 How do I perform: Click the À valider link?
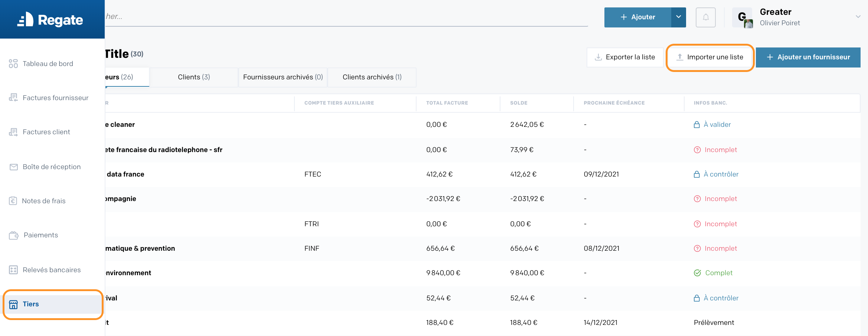717,125
